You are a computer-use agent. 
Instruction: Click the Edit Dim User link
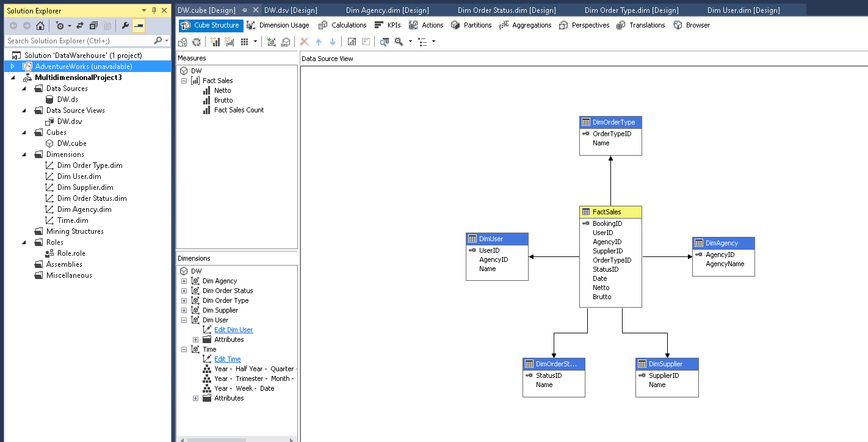pos(233,330)
